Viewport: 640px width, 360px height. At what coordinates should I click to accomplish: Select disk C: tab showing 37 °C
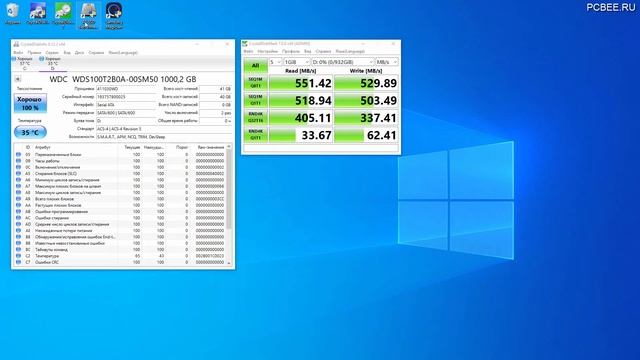point(24,64)
